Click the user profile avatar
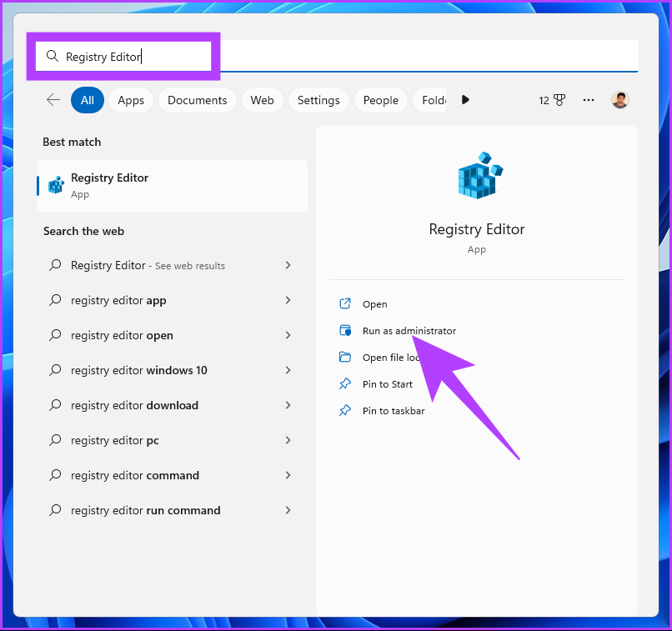 coord(619,100)
